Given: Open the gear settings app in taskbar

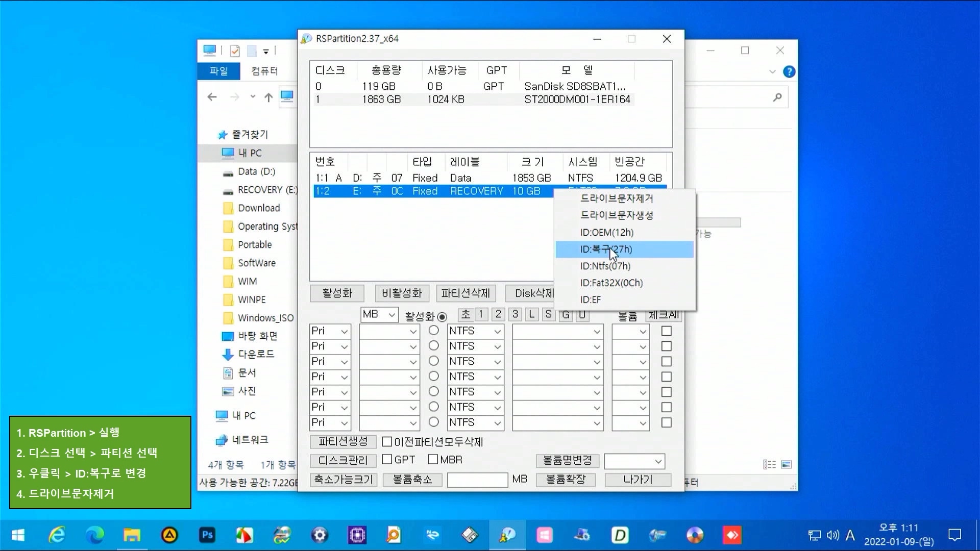Looking at the screenshot, I should pyautogui.click(x=320, y=535).
